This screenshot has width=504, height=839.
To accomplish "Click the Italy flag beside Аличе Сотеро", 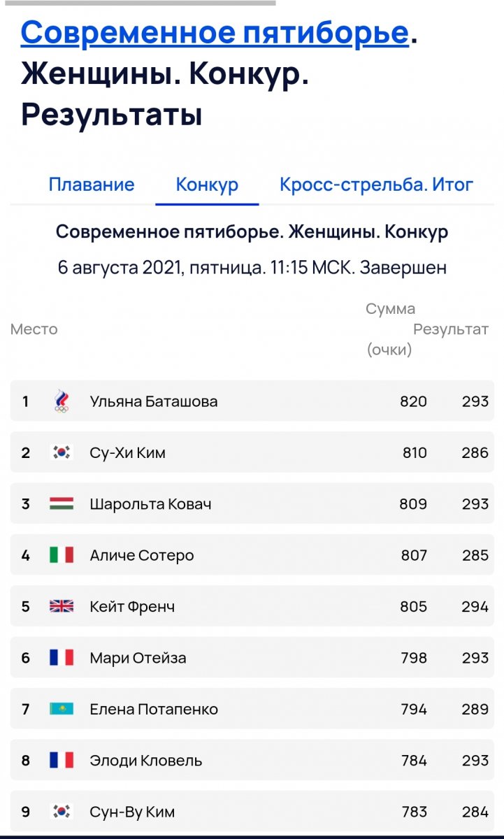I will (62, 555).
